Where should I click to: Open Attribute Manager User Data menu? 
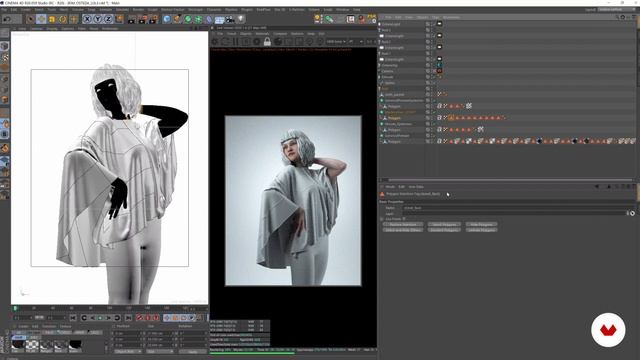(x=416, y=187)
